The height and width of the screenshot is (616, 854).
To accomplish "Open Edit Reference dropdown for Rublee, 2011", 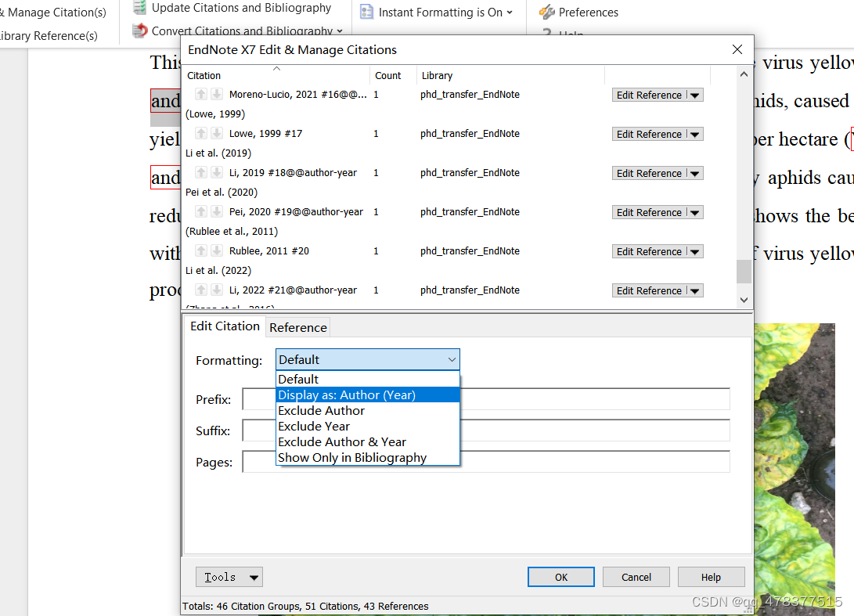I will [x=695, y=252].
